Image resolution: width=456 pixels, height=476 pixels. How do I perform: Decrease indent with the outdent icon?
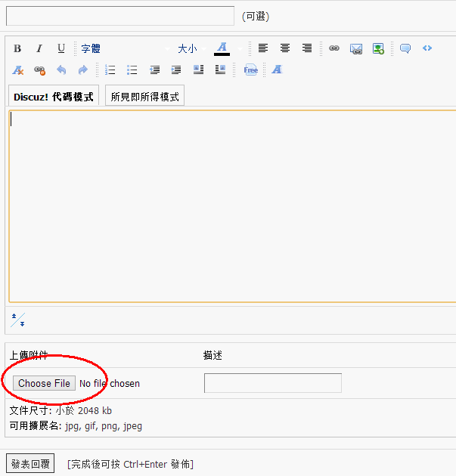click(154, 70)
